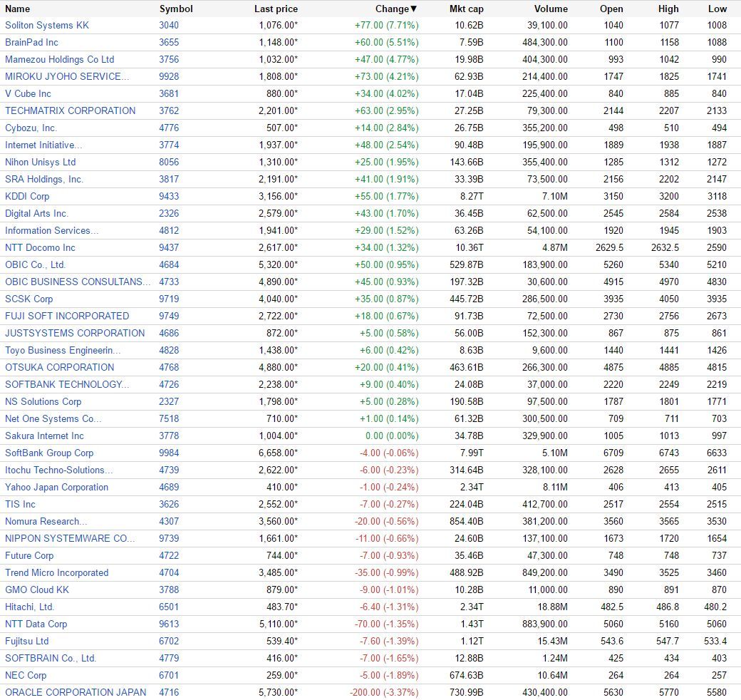Viewport: 741px width, 700px height.
Task: Open GMO Cloud KK link
Action: [x=37, y=590]
